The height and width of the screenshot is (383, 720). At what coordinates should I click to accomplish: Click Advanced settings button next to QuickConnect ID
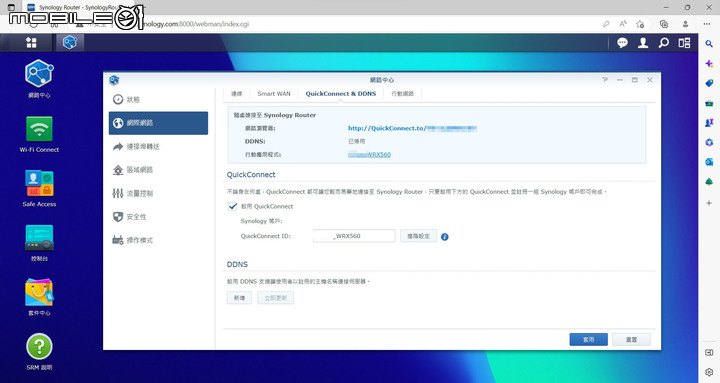point(418,236)
